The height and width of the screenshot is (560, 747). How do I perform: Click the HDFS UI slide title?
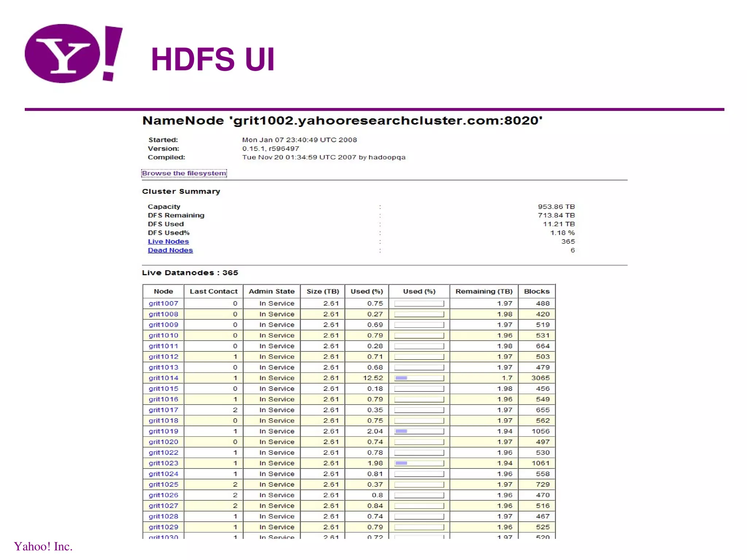pos(213,59)
